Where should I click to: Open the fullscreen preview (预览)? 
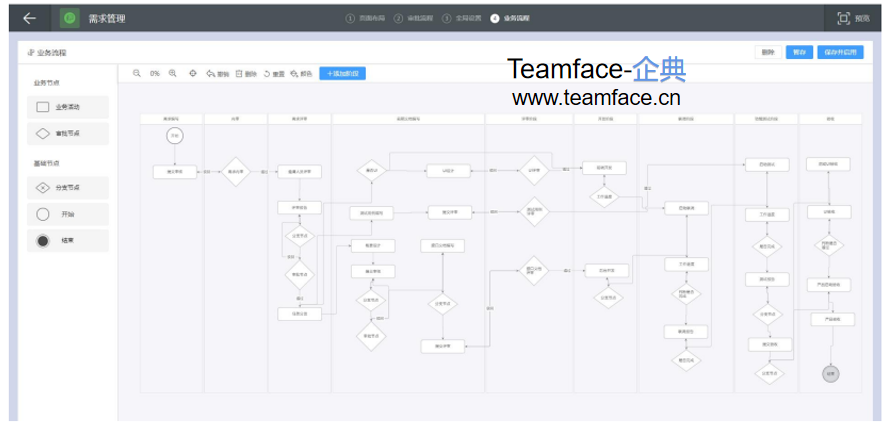853,18
